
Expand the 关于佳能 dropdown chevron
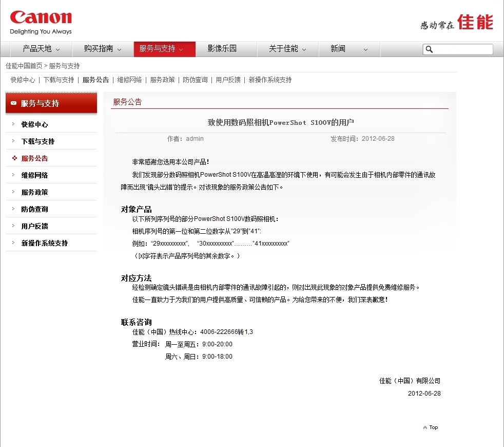304,49
